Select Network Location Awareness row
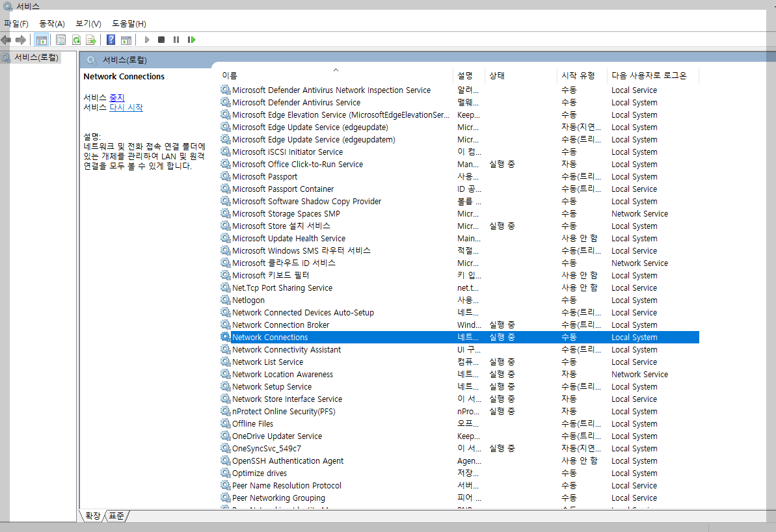Image resolution: width=776 pixels, height=532 pixels. click(x=459, y=374)
